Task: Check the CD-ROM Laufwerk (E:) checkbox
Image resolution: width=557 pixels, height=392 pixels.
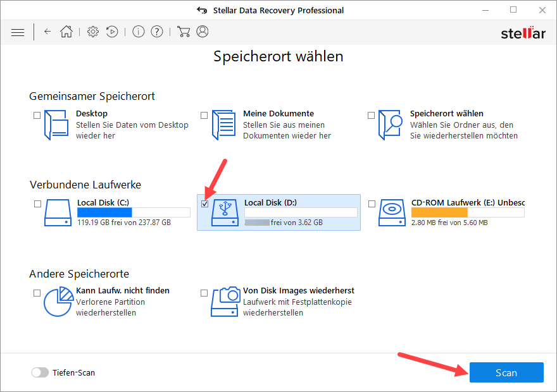Action: click(x=372, y=204)
